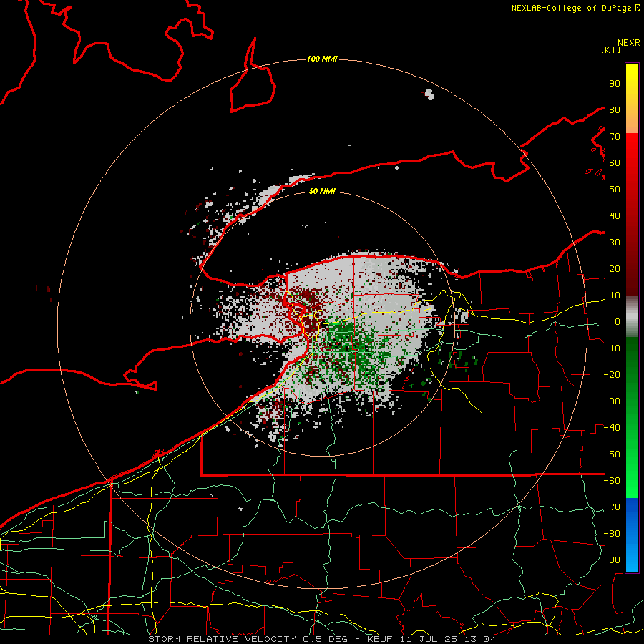Click the 30 value on velocity scale
This screenshot has width=644, height=644.
[615, 243]
